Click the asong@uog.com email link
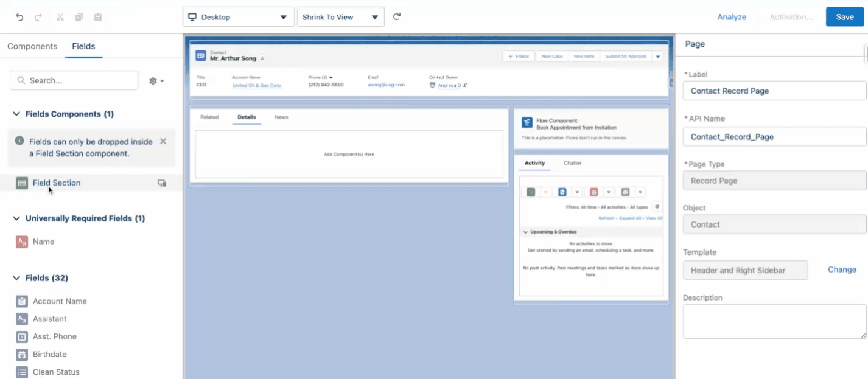The width and height of the screenshot is (868, 379). pyautogui.click(x=386, y=85)
